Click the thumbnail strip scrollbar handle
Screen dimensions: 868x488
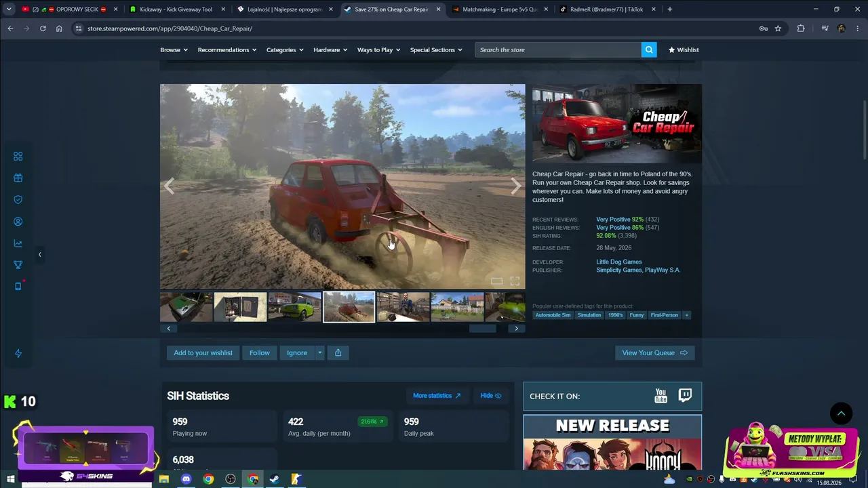coord(483,329)
